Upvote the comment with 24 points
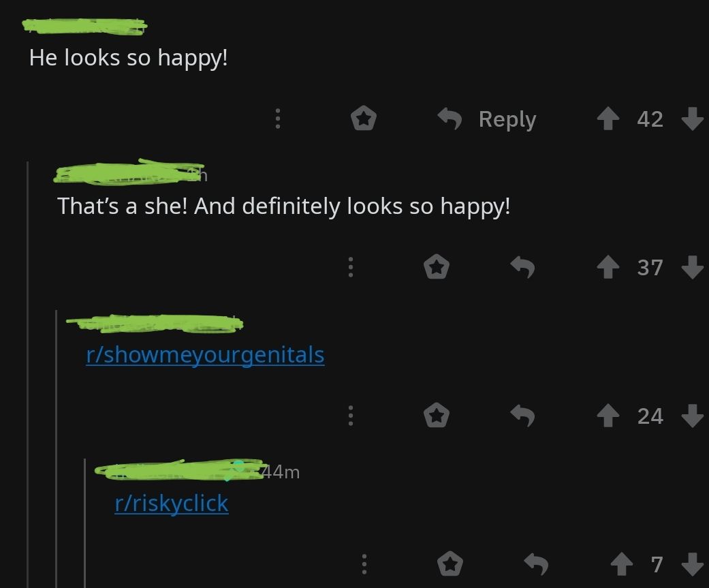 tap(608, 415)
